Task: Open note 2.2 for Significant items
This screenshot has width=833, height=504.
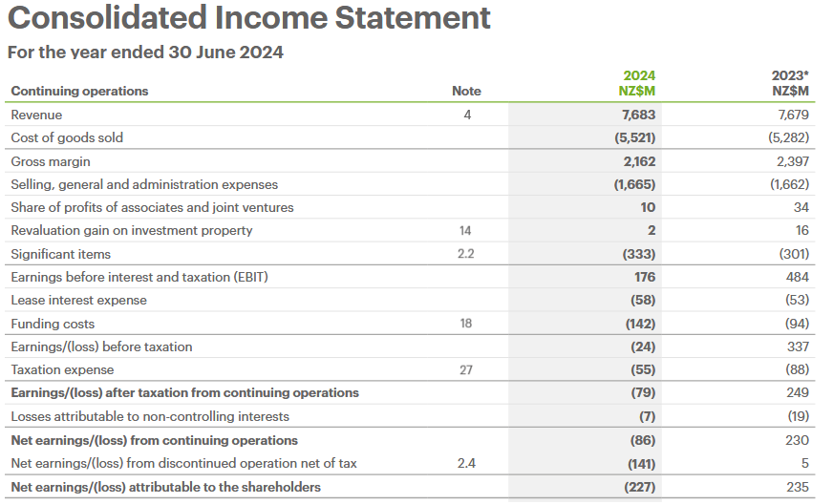Action: click(x=466, y=254)
